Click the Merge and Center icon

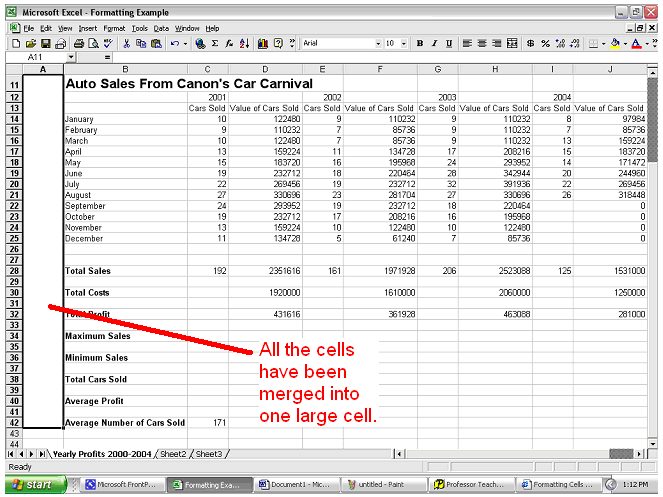click(512, 44)
